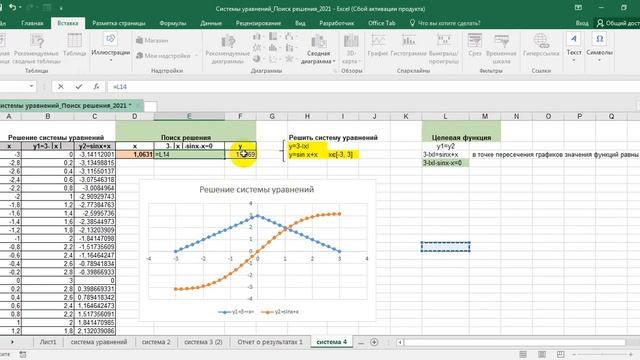Open the Вид ribbon tab

coord(300,23)
